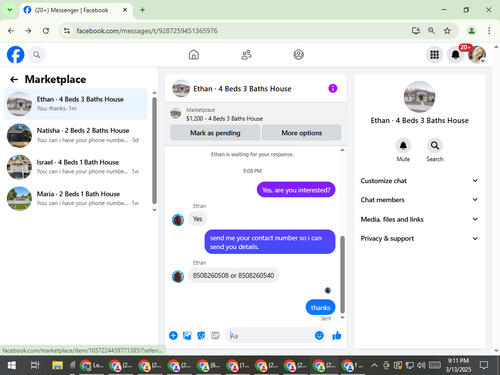
Task: Click the More options button
Action: coord(301,133)
